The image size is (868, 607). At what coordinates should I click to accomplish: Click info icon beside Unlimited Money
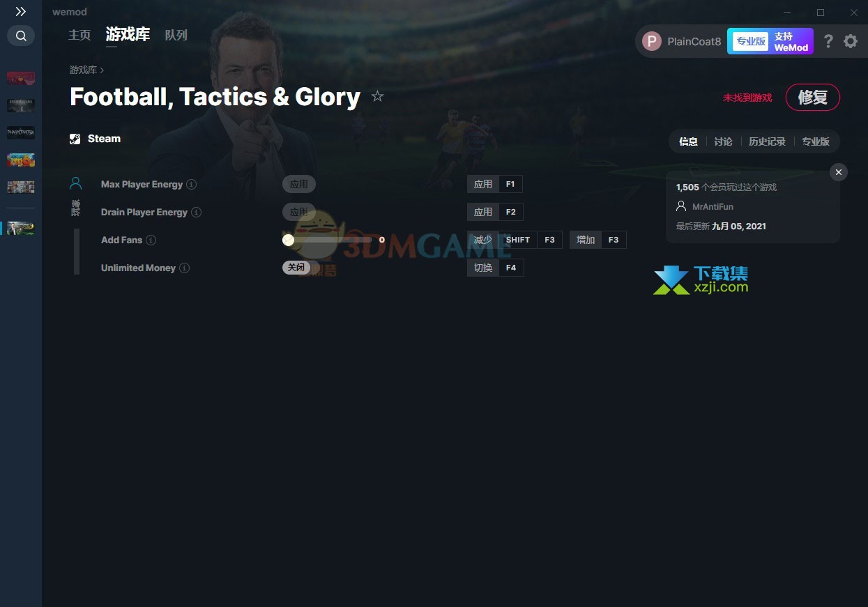click(184, 268)
